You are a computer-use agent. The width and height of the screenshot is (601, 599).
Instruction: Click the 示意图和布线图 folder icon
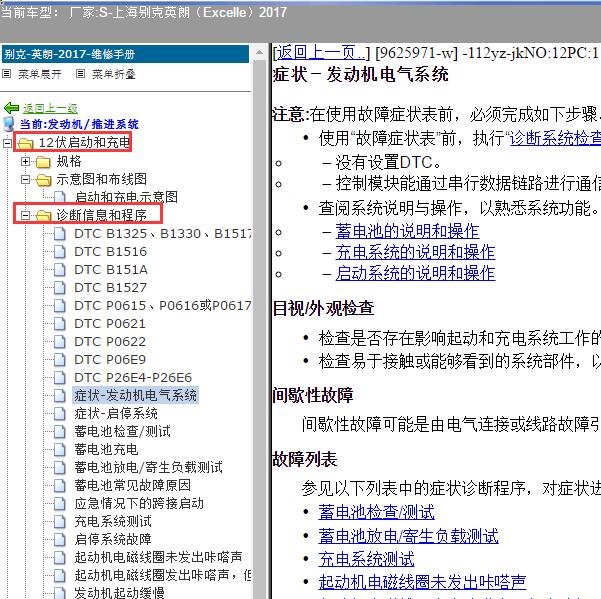(x=43, y=180)
